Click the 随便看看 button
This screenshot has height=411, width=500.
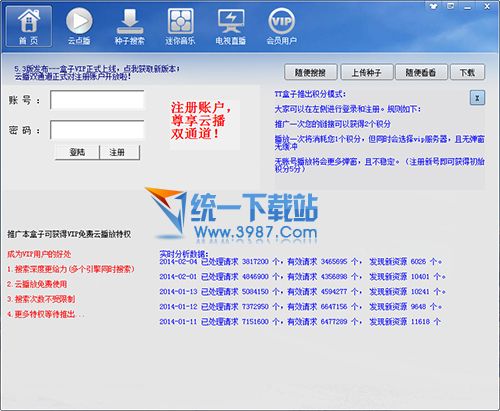[x=421, y=72]
